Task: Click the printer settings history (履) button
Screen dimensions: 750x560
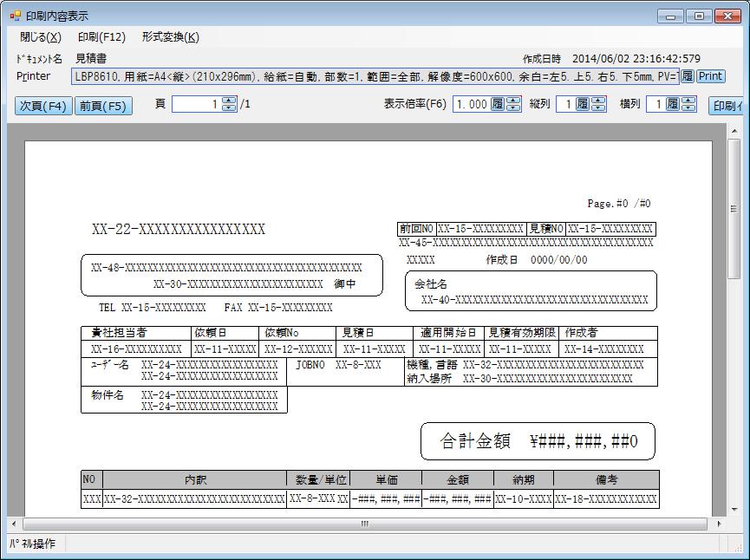Action: click(687, 76)
